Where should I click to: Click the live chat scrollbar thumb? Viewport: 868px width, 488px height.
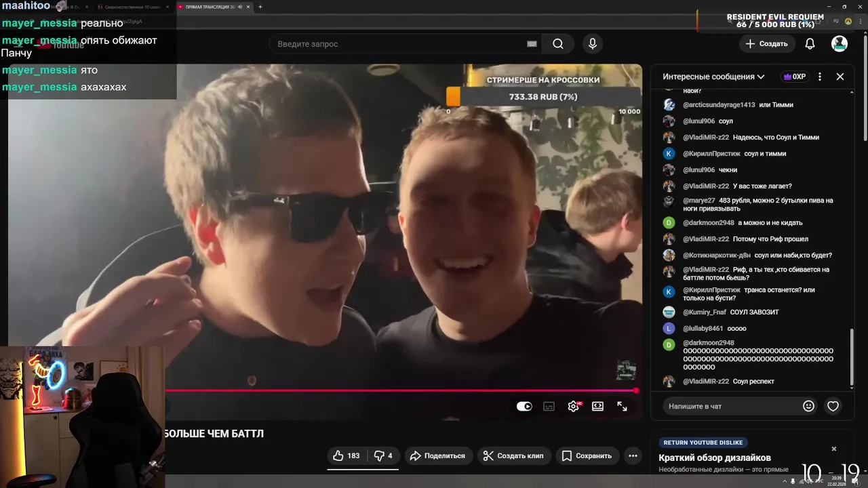[852, 357]
